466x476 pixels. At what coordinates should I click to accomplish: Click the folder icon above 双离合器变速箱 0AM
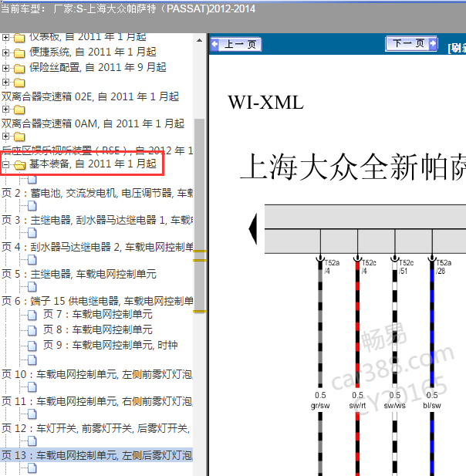click(x=19, y=110)
